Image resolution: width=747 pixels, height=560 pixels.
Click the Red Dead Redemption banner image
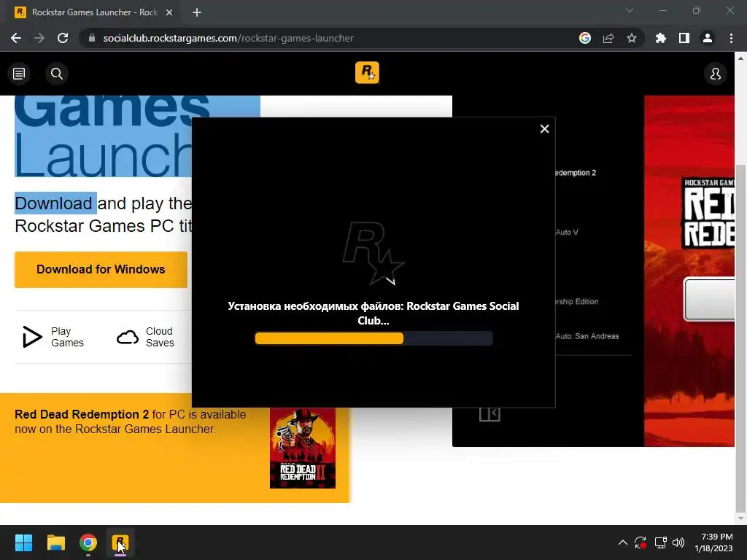pyautogui.click(x=689, y=271)
